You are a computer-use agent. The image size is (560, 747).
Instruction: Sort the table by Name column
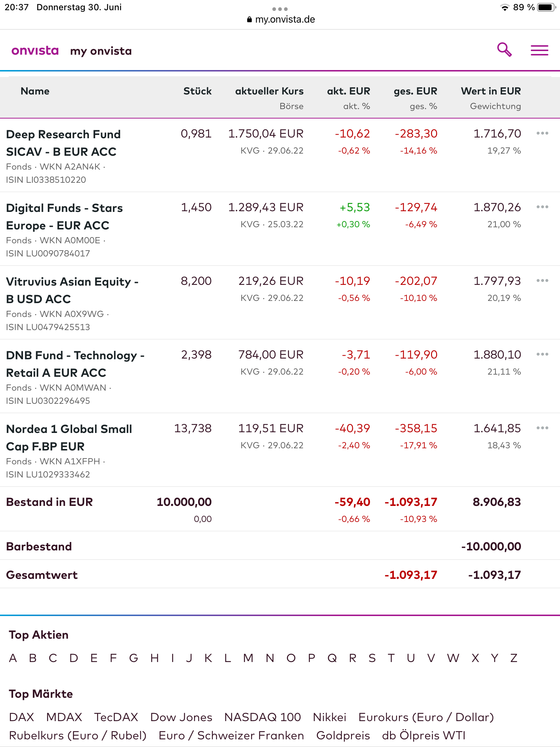(x=35, y=91)
